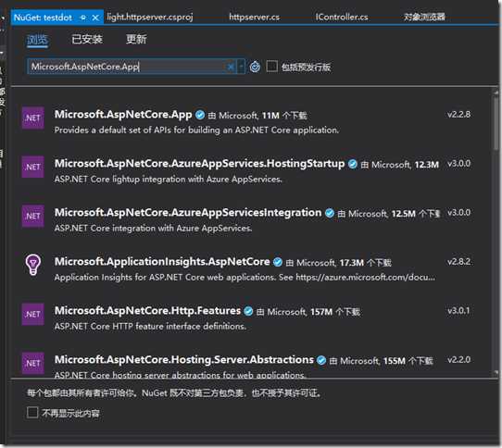Click version v3.0.1 label
502x448 pixels.
pos(458,311)
